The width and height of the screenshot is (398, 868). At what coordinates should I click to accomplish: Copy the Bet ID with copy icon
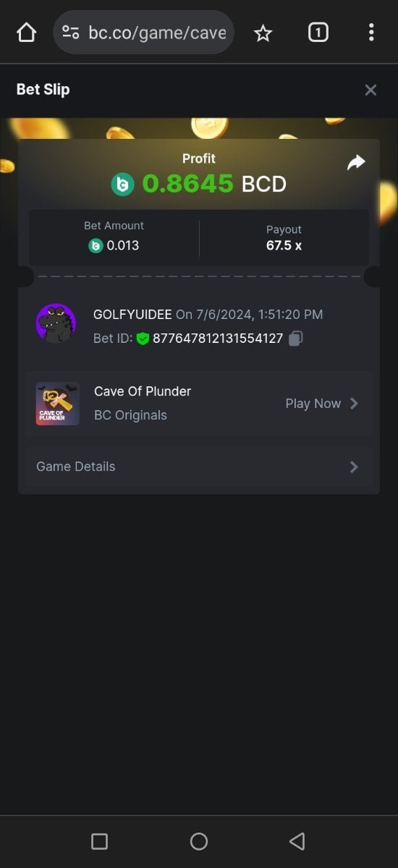coord(295,338)
